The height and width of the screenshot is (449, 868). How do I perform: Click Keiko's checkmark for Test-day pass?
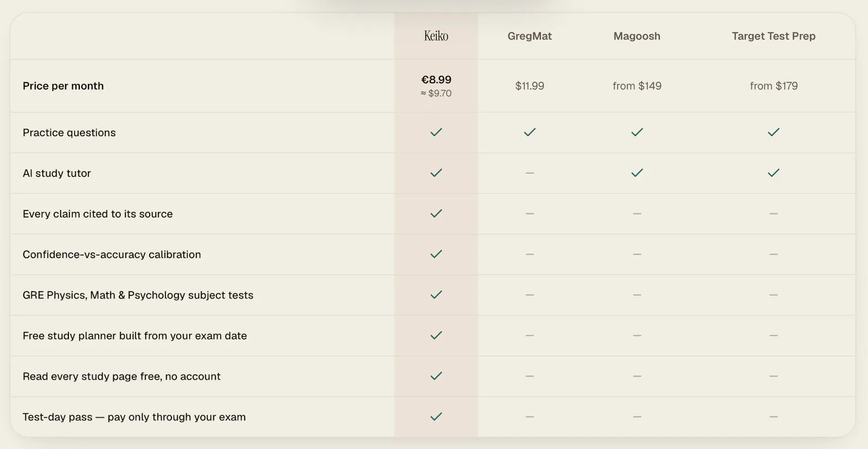[x=436, y=417]
